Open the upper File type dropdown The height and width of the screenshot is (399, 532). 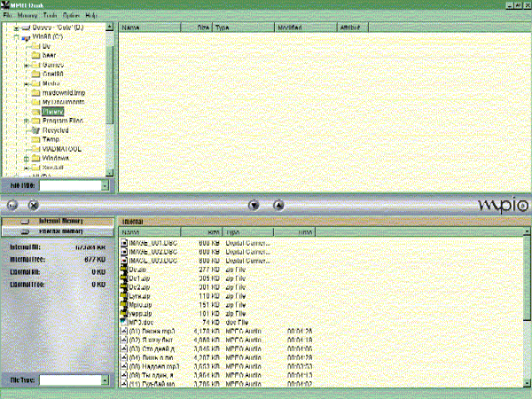[x=105, y=185]
